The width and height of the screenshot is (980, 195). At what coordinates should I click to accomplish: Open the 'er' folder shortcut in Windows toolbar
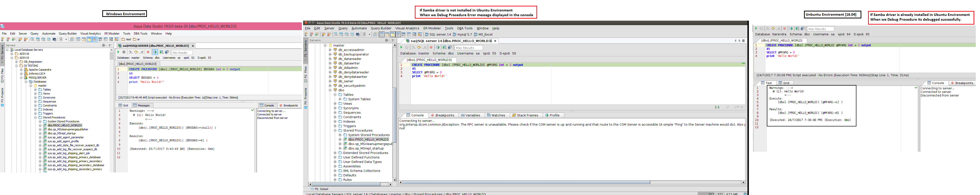pyautogui.click(x=136, y=39)
